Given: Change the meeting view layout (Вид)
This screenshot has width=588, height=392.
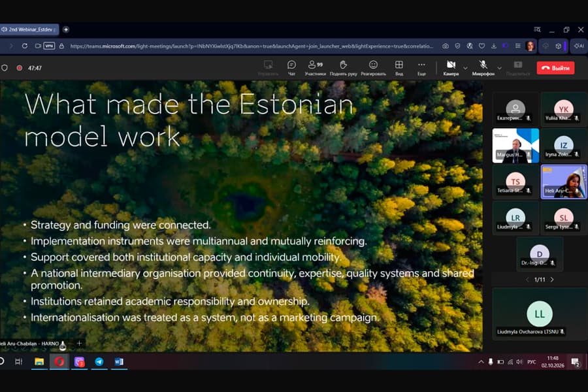Looking at the screenshot, I should pos(399,68).
